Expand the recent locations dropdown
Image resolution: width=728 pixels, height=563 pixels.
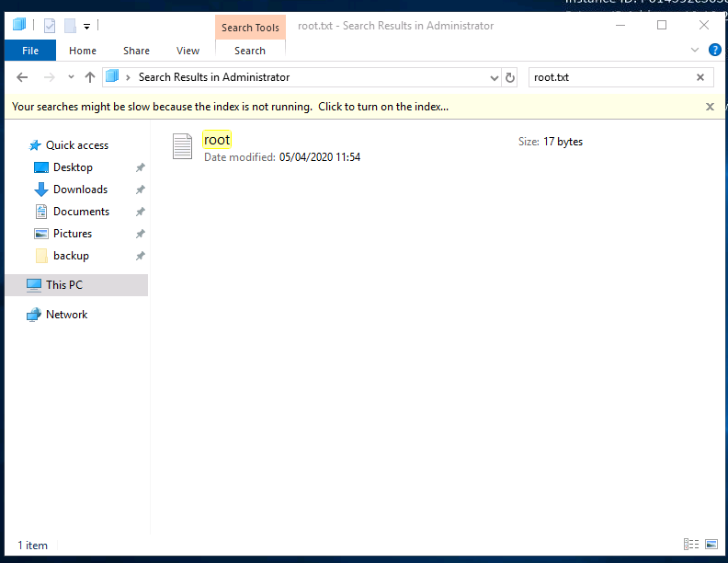[x=69, y=77]
